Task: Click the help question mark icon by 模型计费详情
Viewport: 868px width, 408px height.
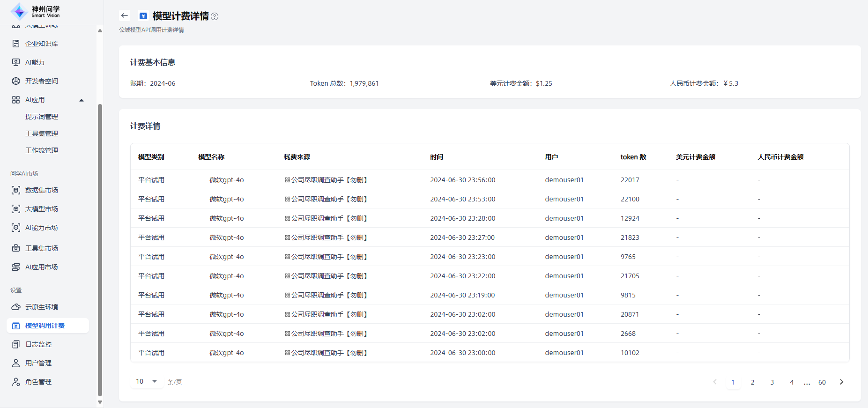Action: (215, 16)
